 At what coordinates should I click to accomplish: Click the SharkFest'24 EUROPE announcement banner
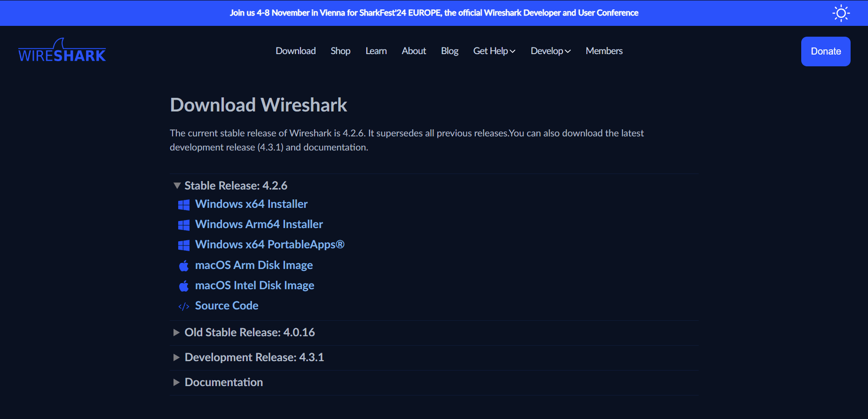[x=434, y=13]
